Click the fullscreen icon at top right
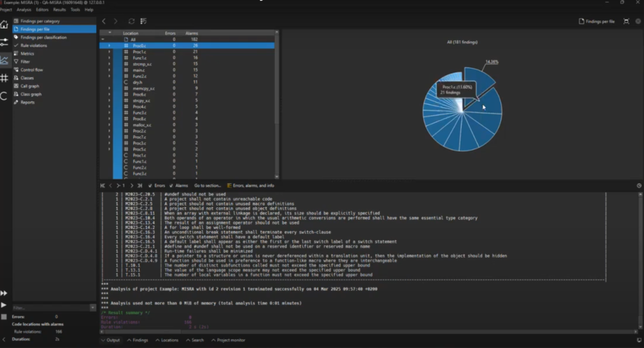This screenshot has height=348, width=644. [626, 21]
